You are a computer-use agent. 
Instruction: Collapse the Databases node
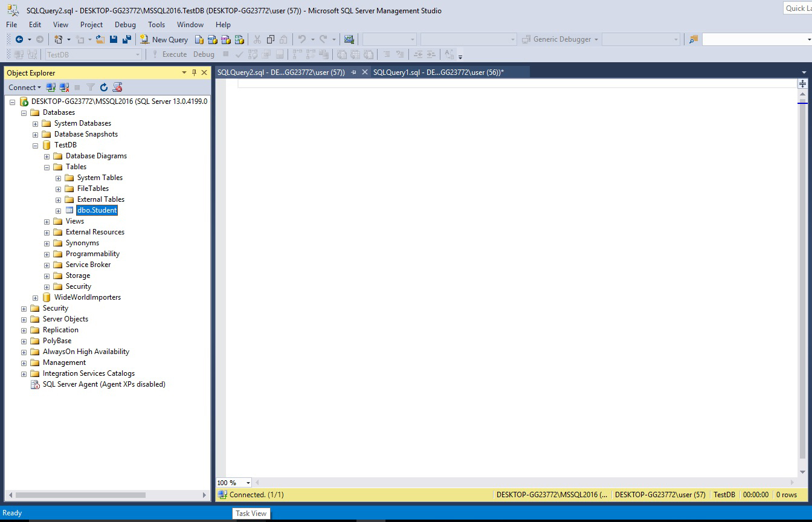tap(24, 112)
